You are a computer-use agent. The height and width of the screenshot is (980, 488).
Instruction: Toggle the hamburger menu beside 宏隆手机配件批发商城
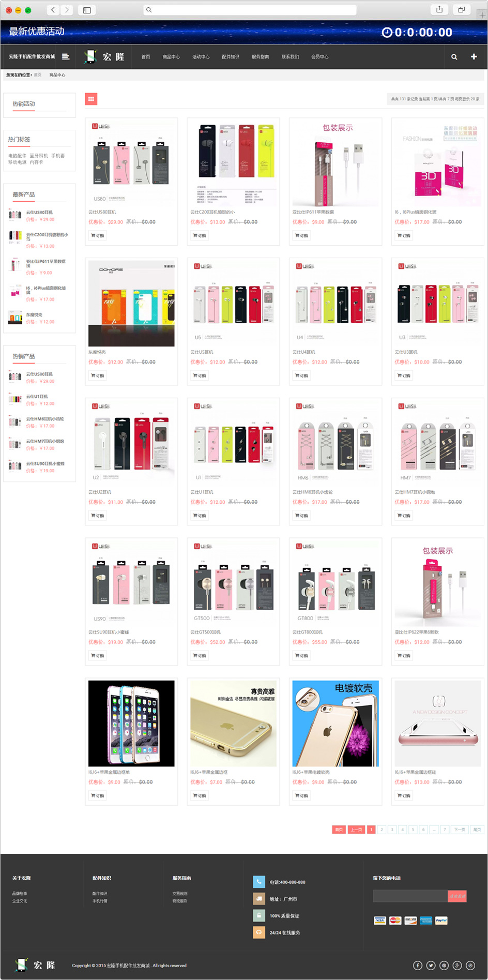(66, 57)
